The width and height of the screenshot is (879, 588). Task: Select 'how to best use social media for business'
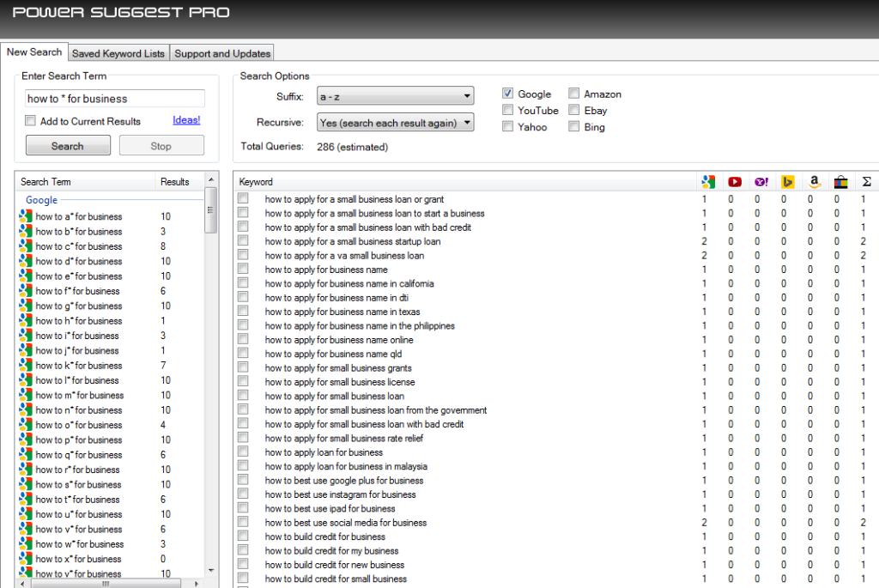[345, 523]
